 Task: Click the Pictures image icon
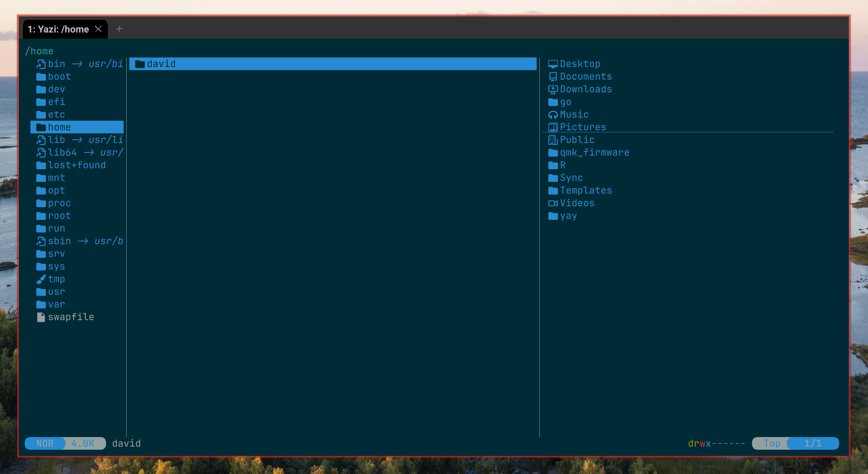point(553,127)
